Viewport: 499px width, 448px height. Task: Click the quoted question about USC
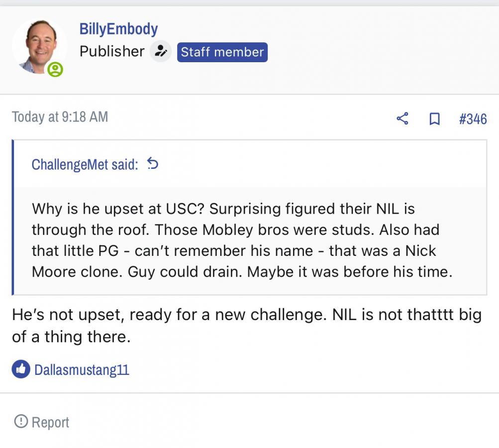(x=118, y=208)
